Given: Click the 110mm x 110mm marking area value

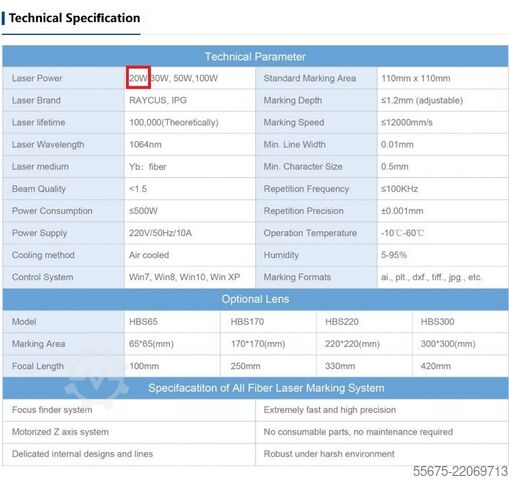Looking at the screenshot, I should [x=416, y=78].
